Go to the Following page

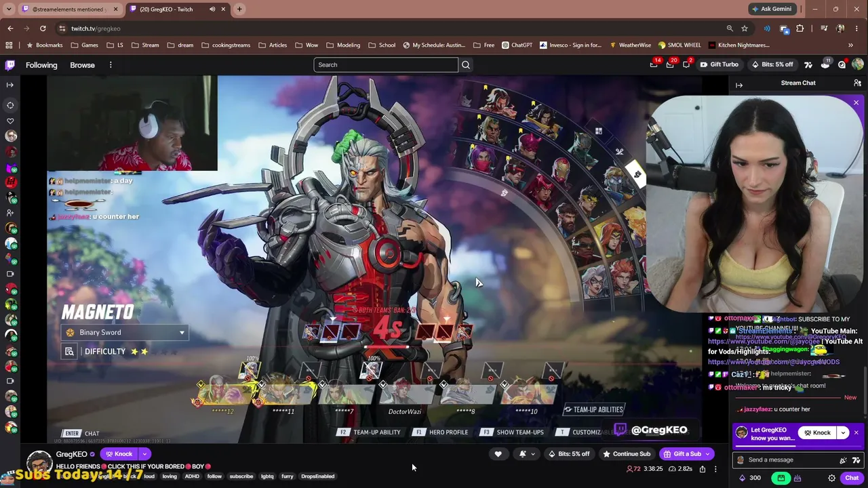41,65
